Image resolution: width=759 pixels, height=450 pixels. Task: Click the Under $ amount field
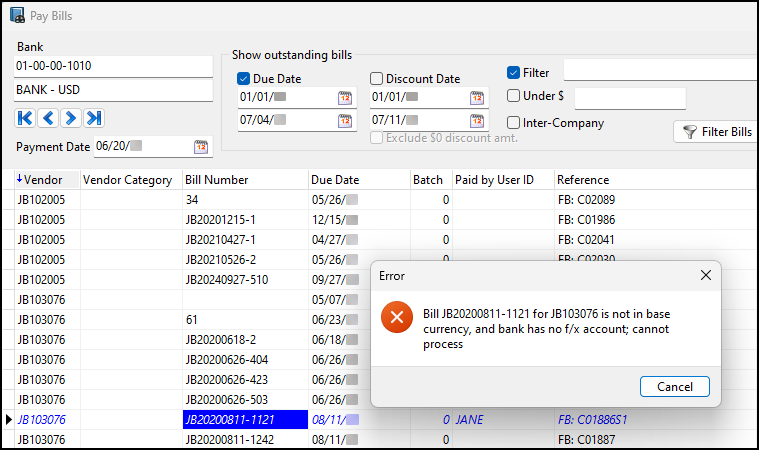click(x=630, y=98)
